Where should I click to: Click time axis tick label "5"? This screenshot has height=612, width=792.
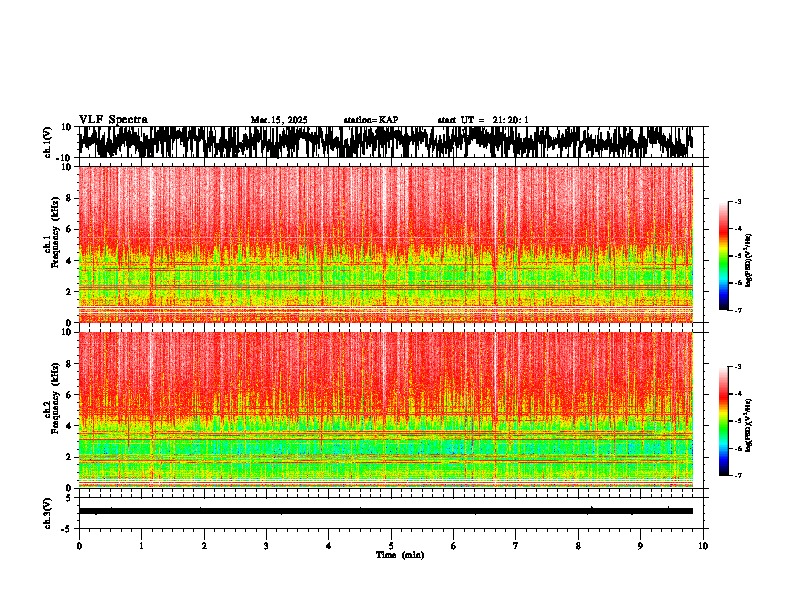pyautogui.click(x=391, y=546)
